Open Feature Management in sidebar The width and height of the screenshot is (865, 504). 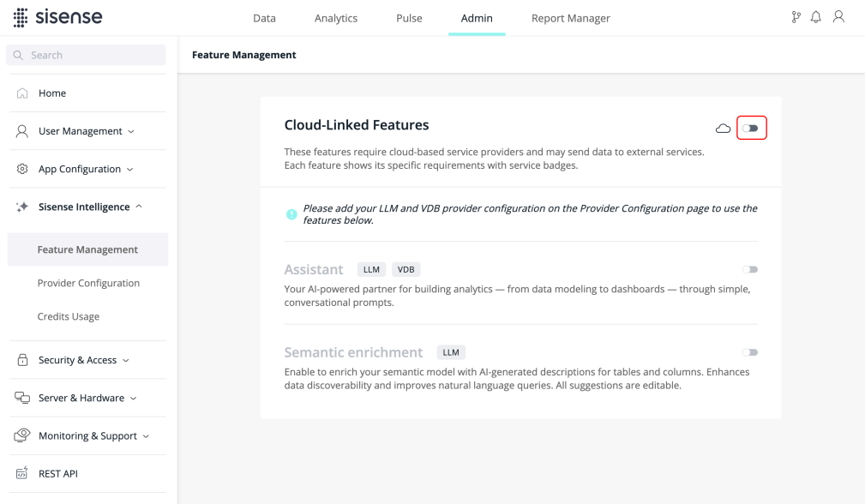point(87,249)
